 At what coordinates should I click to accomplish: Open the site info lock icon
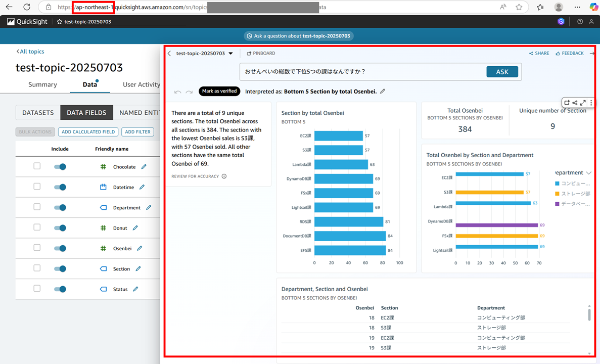pos(48,7)
